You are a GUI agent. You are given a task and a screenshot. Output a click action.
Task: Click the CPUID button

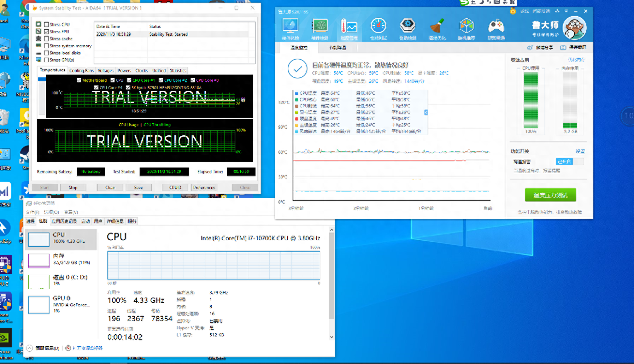[175, 188]
